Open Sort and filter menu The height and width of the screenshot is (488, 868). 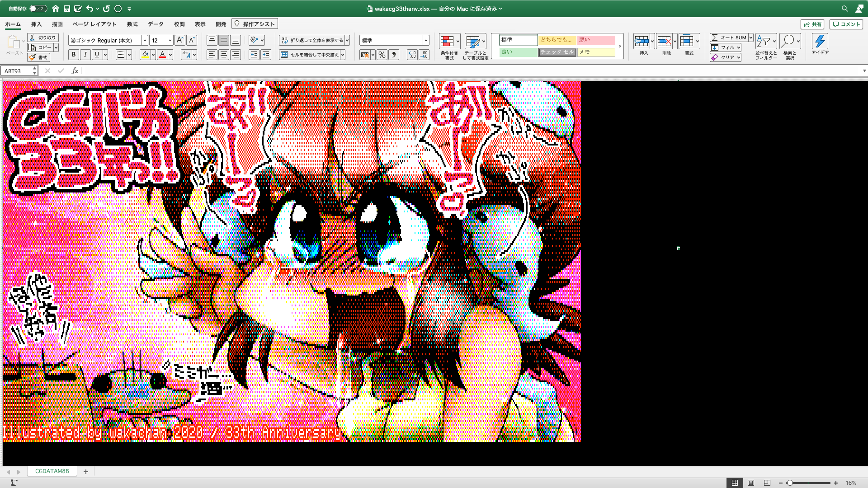tap(766, 47)
